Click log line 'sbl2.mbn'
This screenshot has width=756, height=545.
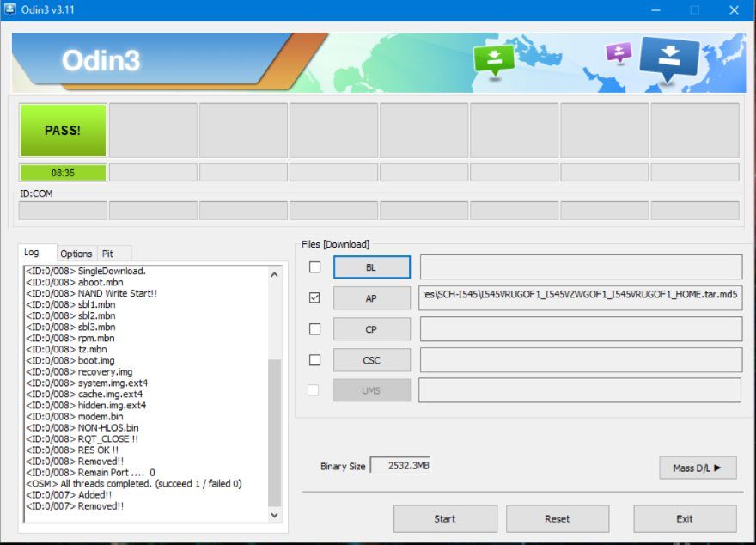(x=70, y=315)
